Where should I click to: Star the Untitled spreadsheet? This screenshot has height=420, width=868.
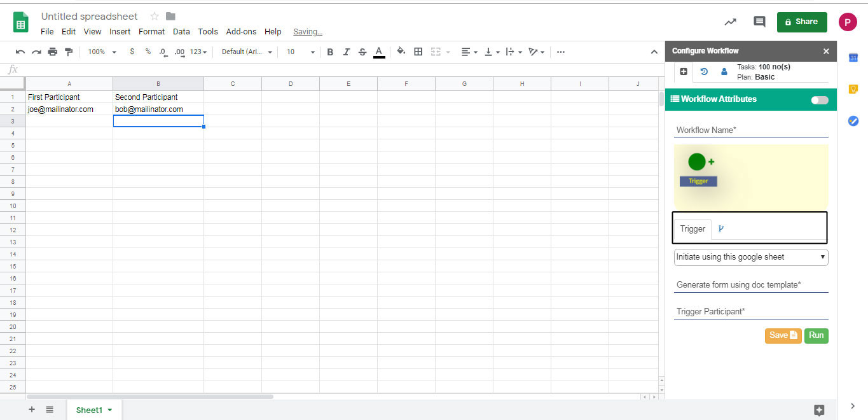pyautogui.click(x=155, y=17)
